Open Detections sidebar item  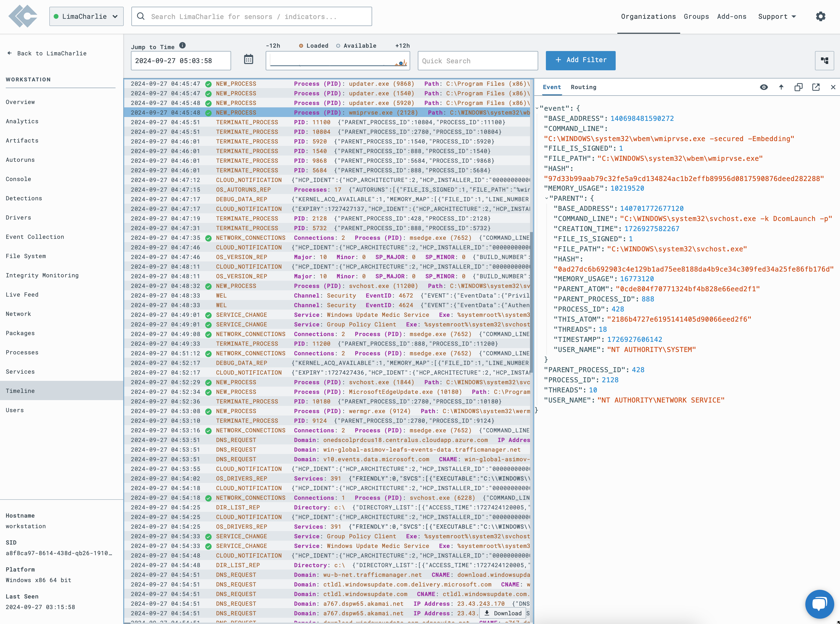(x=62, y=198)
